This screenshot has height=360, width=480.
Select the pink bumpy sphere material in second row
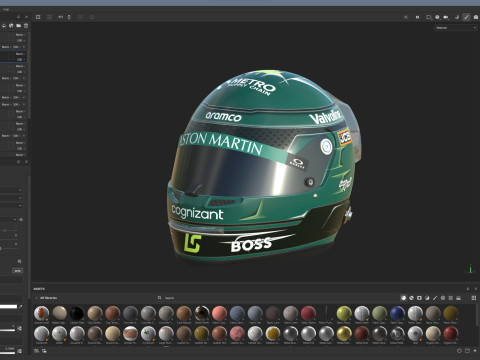pos(237,333)
